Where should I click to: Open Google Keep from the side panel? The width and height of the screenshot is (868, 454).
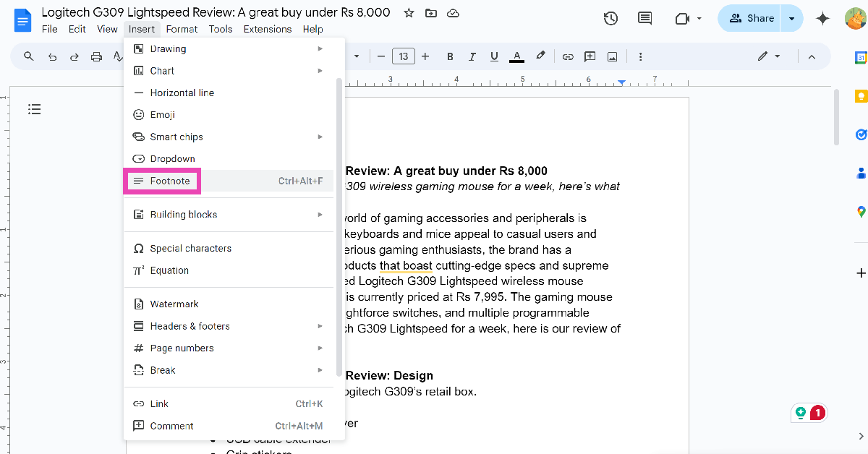[860, 95]
